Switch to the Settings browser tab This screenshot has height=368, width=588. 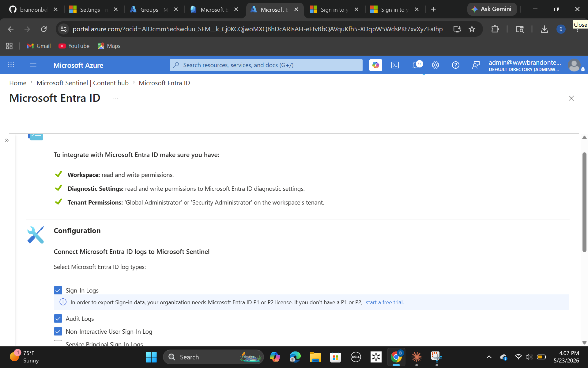pyautogui.click(x=93, y=10)
